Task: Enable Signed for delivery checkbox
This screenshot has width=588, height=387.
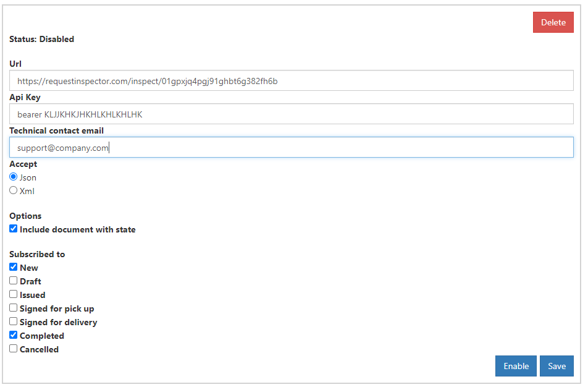Action: (14, 321)
